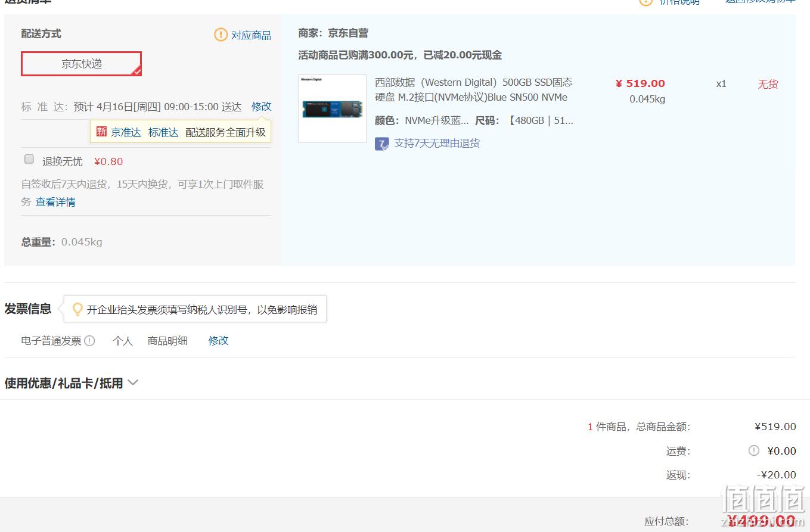Click the info icon next to 运费
Image resolution: width=810 pixels, height=532 pixels.
[754, 450]
